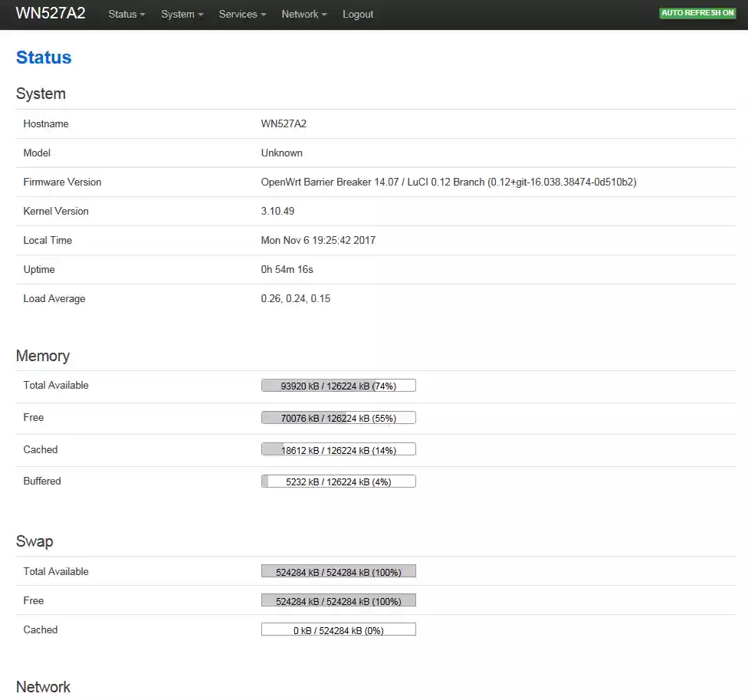The height and width of the screenshot is (700, 748).
Task: Click the Free memory usage bar
Action: 338,417
